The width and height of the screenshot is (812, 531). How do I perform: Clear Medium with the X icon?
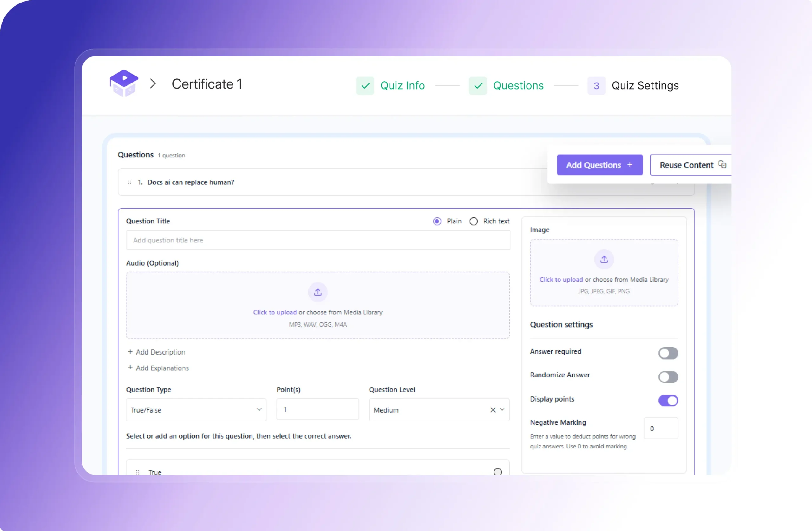tap(493, 410)
